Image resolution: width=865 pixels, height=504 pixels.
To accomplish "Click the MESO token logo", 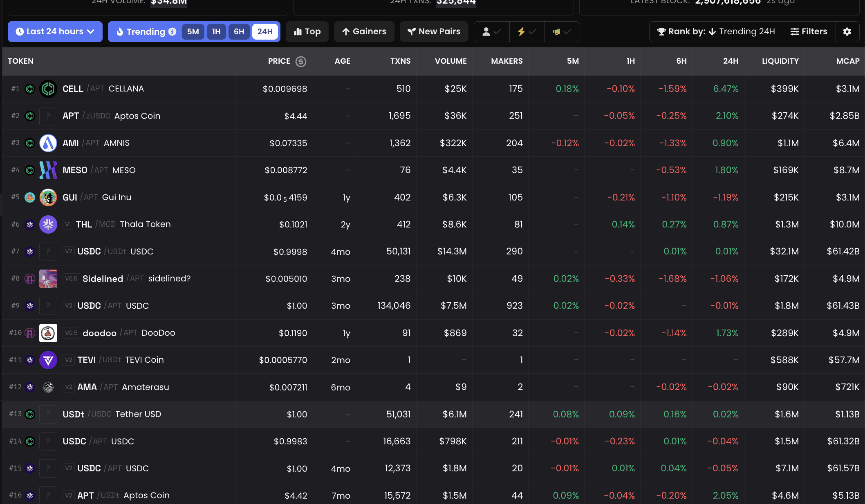I will (48, 170).
